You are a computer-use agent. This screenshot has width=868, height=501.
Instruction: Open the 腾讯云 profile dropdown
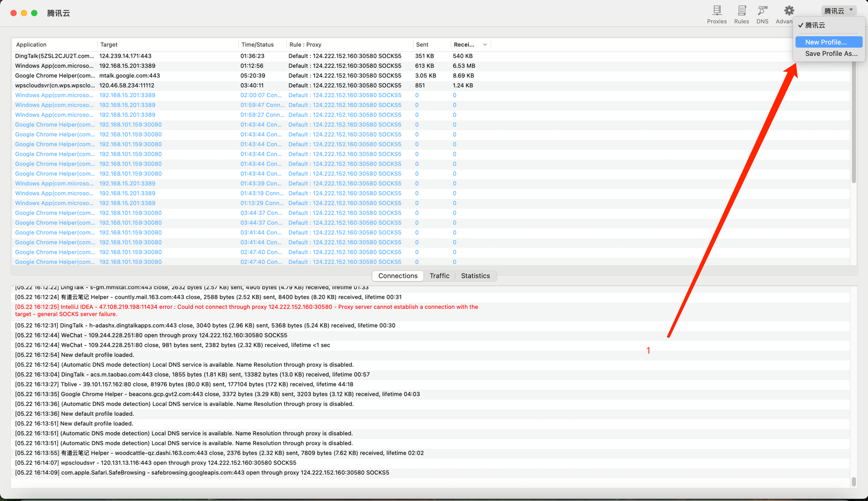[839, 10]
